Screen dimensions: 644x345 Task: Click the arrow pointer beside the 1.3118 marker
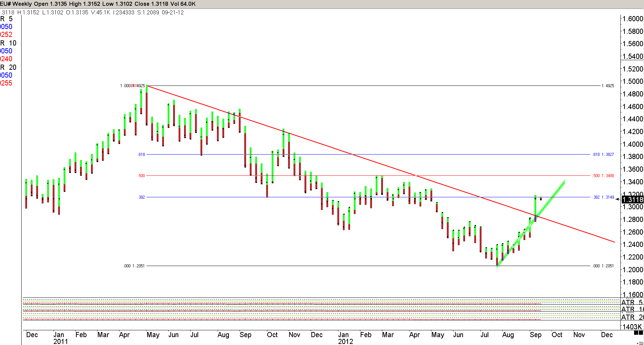[618, 200]
